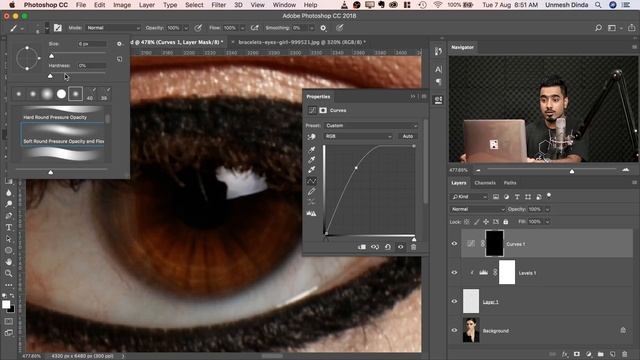Open Smoothing value dropdown
Viewport: 640px width, 360px height.
[311, 28]
